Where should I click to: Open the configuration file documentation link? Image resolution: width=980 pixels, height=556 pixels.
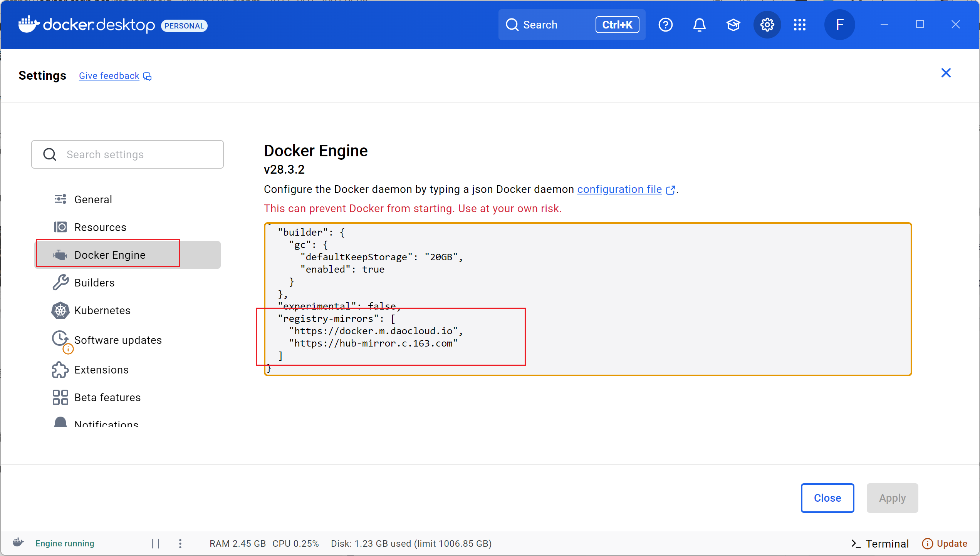pos(619,189)
